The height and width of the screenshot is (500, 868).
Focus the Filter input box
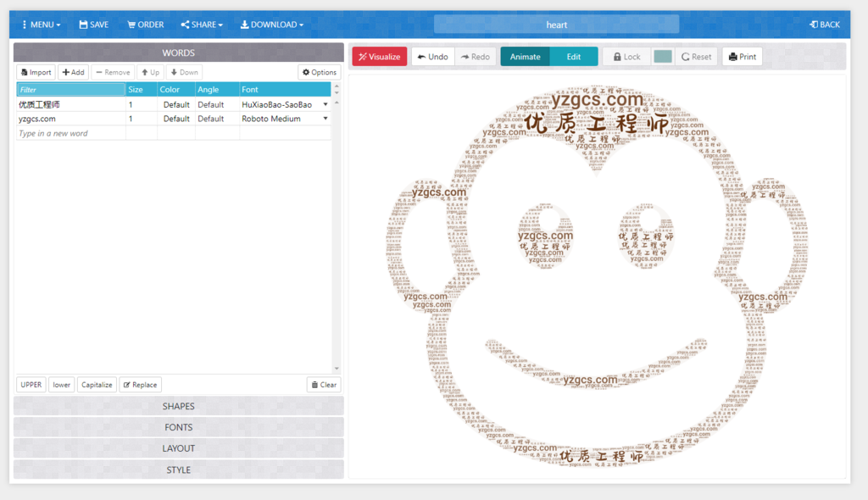(x=71, y=89)
